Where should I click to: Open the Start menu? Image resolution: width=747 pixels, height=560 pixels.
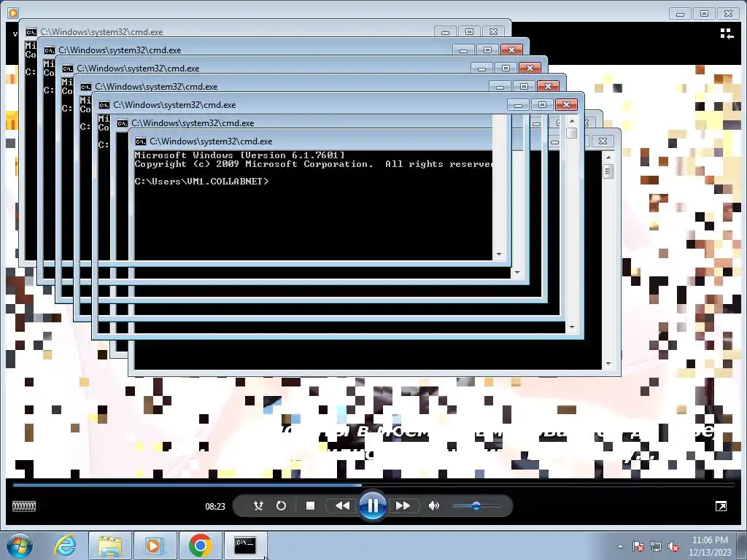20,545
